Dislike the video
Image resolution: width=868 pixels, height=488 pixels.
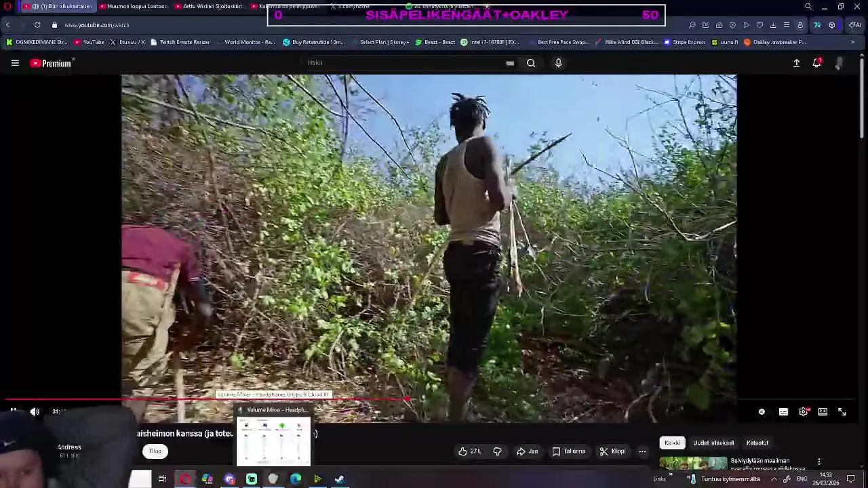click(x=497, y=451)
